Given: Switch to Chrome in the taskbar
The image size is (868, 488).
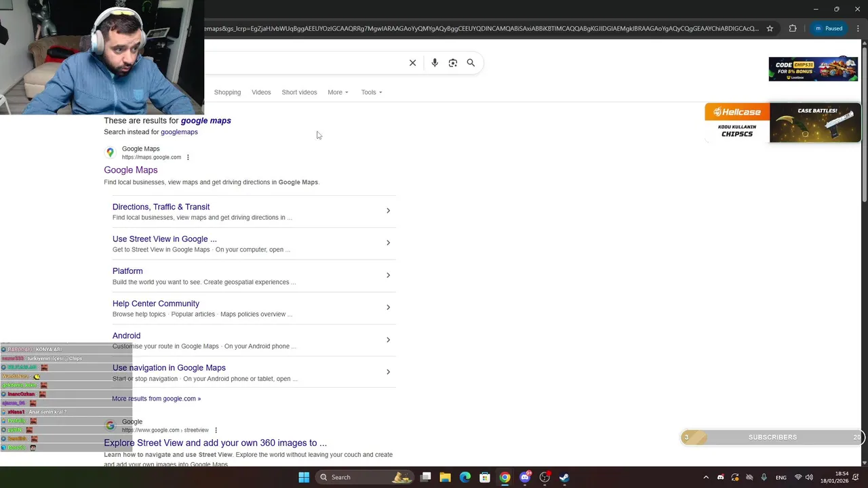Looking at the screenshot, I should (505, 477).
